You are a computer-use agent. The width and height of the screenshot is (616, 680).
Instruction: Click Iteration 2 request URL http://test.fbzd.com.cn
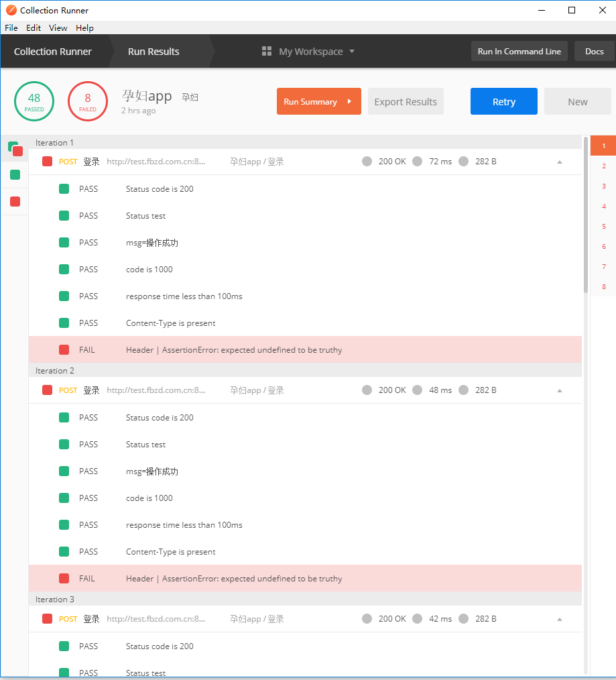(x=156, y=390)
